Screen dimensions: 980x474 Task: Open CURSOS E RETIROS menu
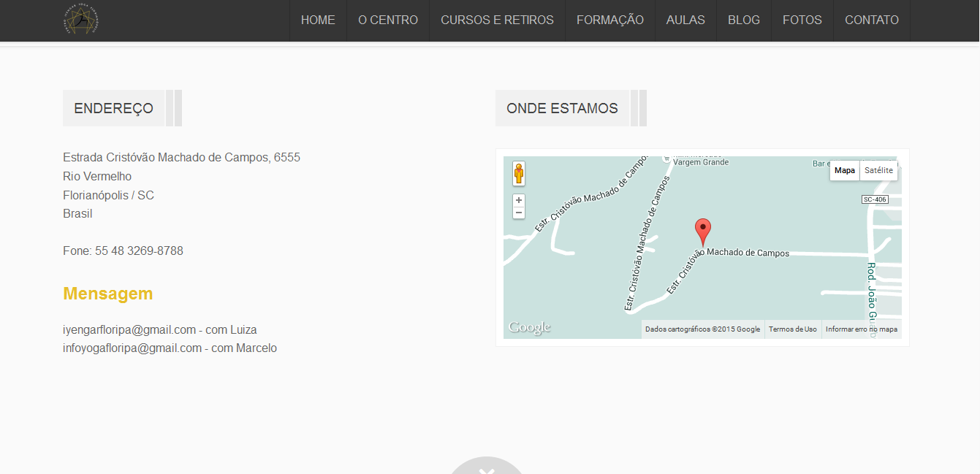point(497,20)
